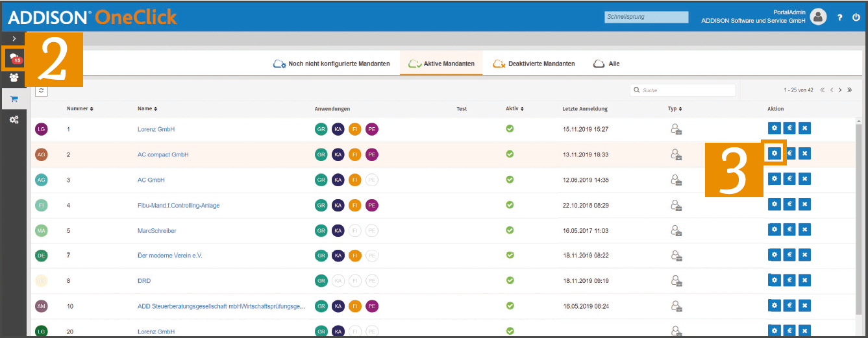Click the gear button for ADD Steuerberatungsgesellschaft

(x=774, y=305)
